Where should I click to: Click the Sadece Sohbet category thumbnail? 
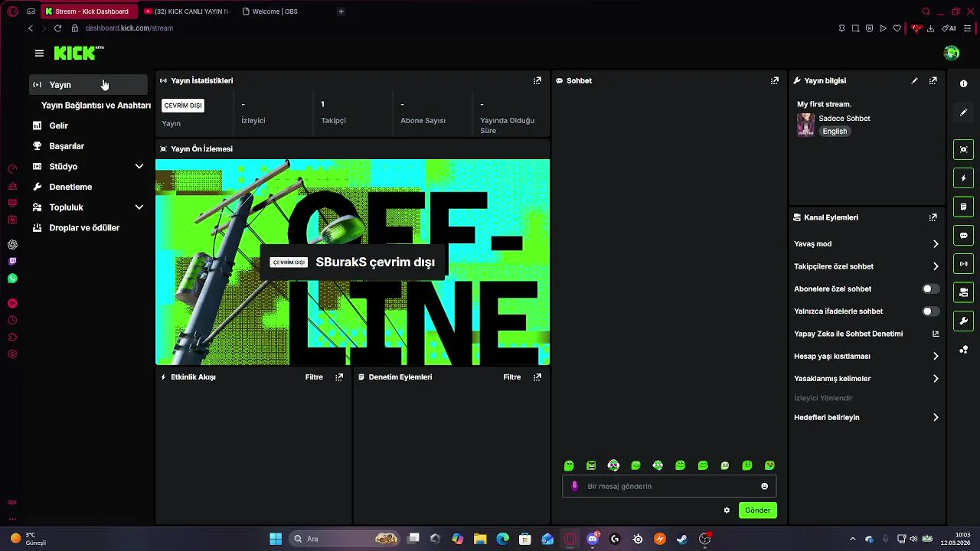805,124
